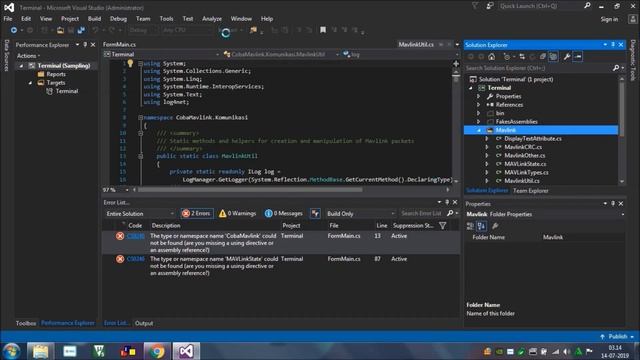Open the Diagnostic Tools side tab
Viewport: 640px width, 360px height.
tap(633, 60)
